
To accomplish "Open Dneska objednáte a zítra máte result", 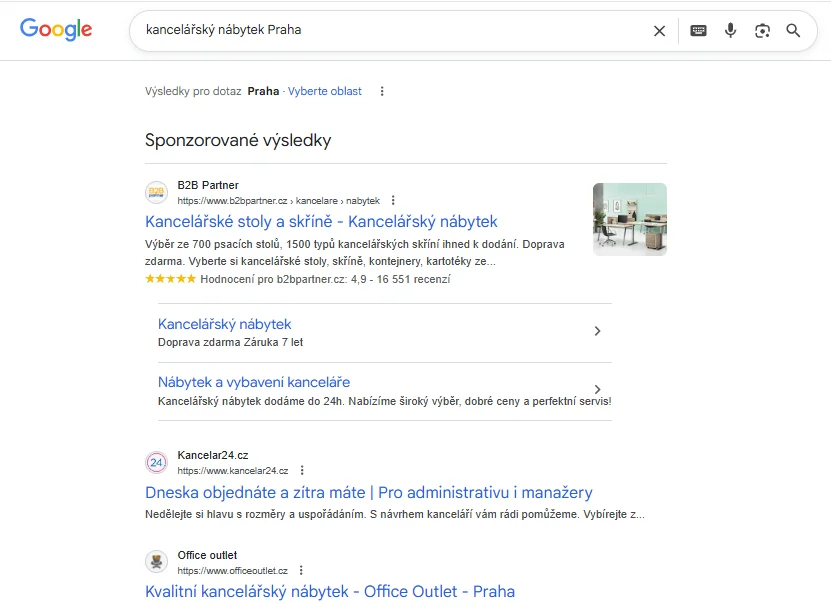I will [368, 492].
